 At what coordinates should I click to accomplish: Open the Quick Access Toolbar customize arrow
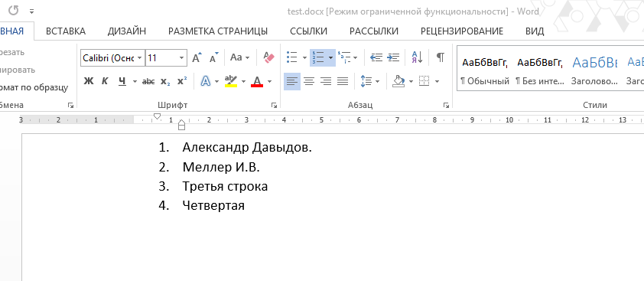[31, 11]
